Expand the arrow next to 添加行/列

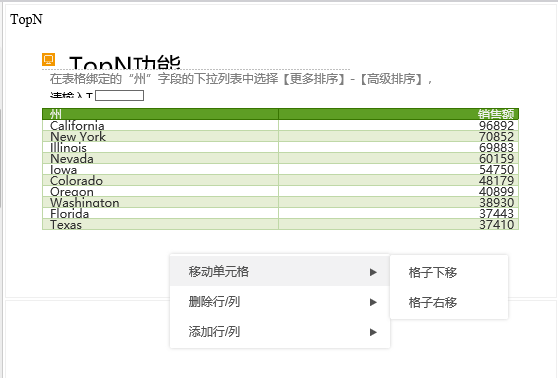(373, 332)
